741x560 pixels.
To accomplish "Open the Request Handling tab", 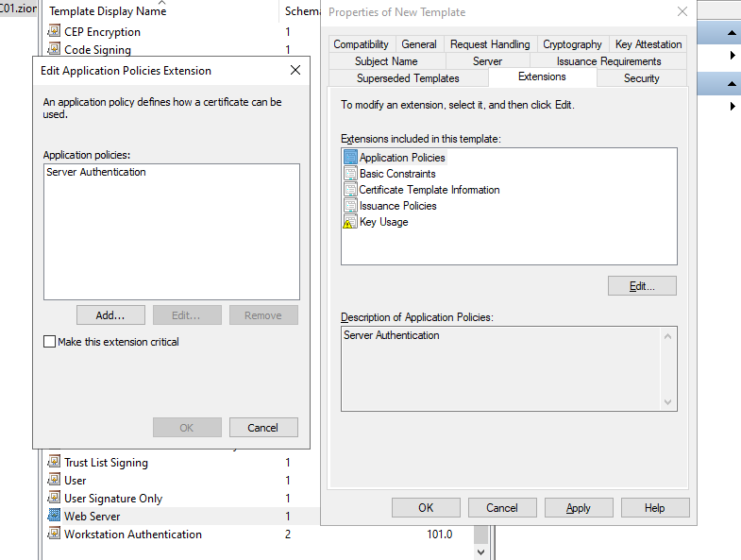I will (x=490, y=44).
